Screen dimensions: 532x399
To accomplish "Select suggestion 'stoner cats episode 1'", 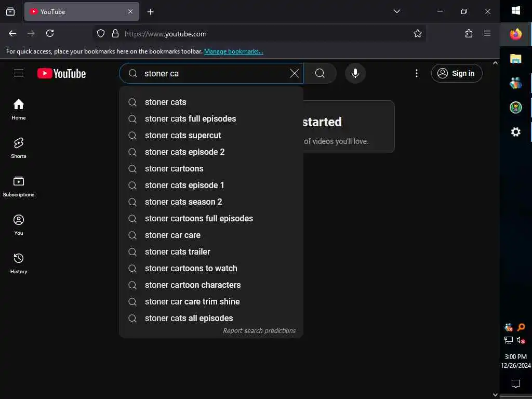I will (x=211, y=185).
